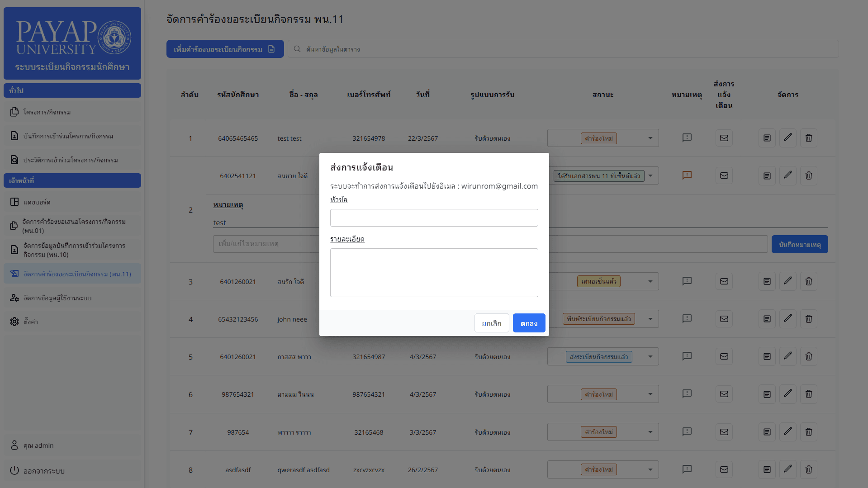Click table search input field

pos(563,49)
